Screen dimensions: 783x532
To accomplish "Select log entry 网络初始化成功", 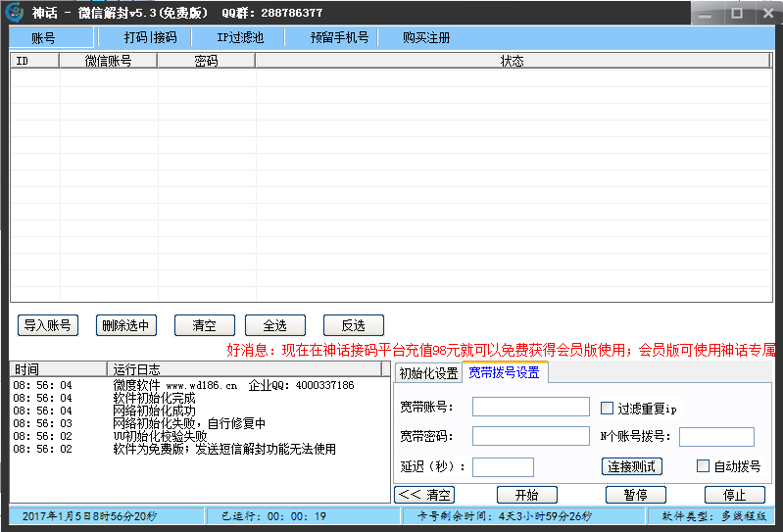I will pos(154,411).
